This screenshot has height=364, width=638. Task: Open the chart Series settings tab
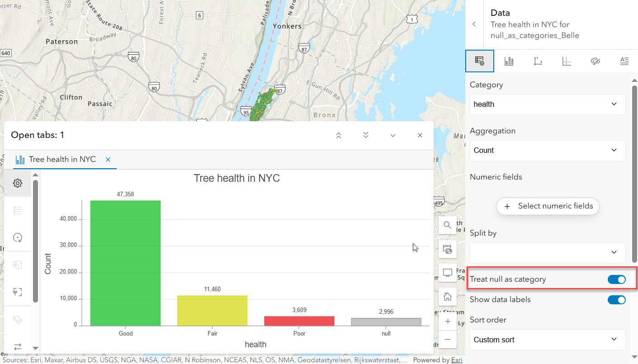[x=509, y=61]
